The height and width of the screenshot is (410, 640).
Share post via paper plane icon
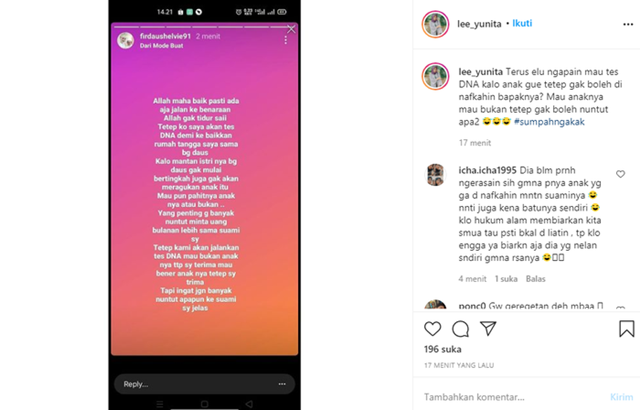coord(488,328)
